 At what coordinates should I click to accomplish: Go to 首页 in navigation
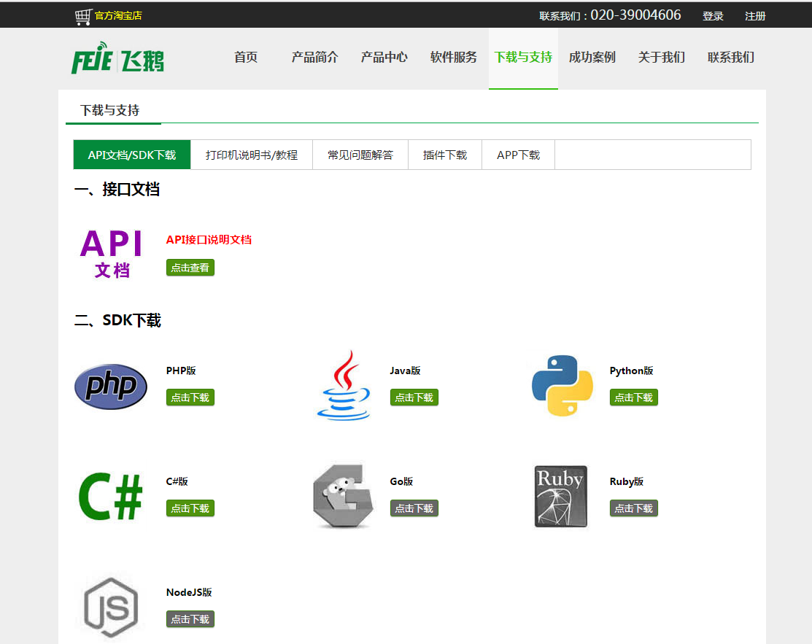point(245,58)
